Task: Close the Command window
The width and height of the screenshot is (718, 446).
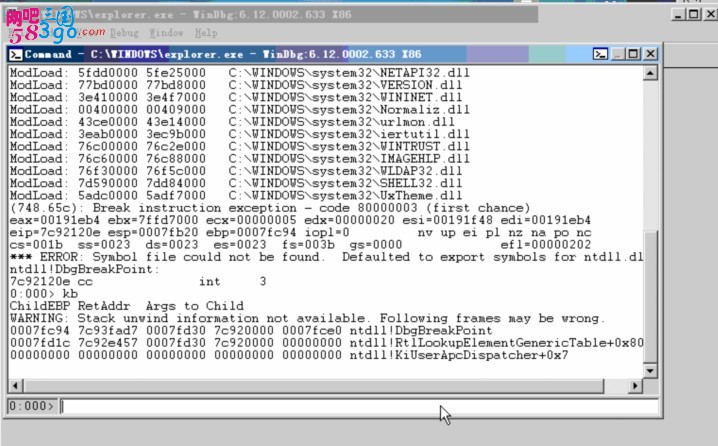Action: click(650, 54)
